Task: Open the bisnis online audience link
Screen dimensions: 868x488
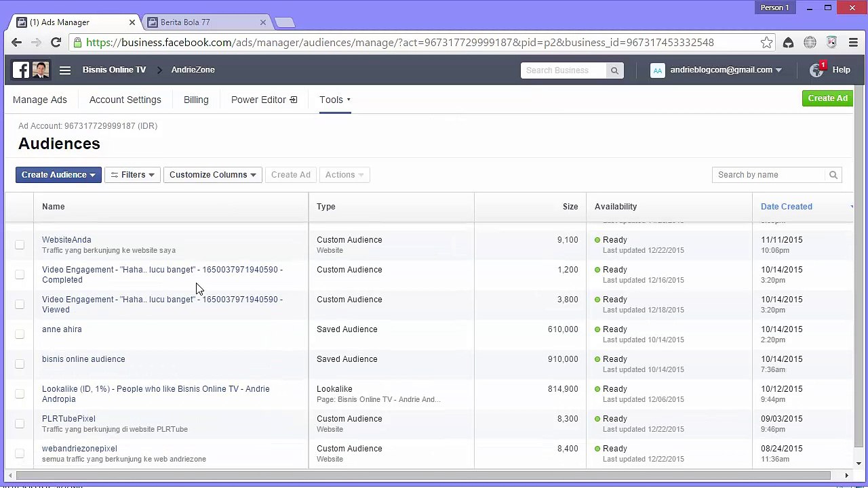Action: [x=83, y=359]
